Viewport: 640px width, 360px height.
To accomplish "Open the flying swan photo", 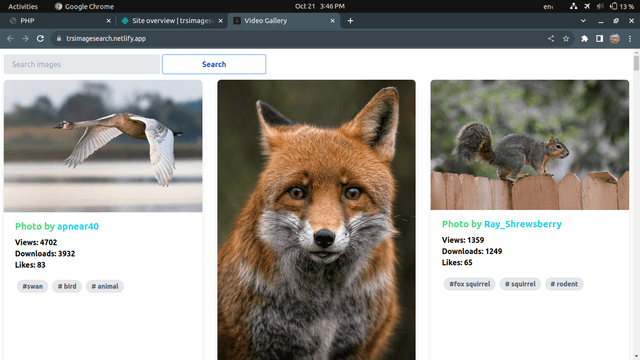I will [103, 146].
